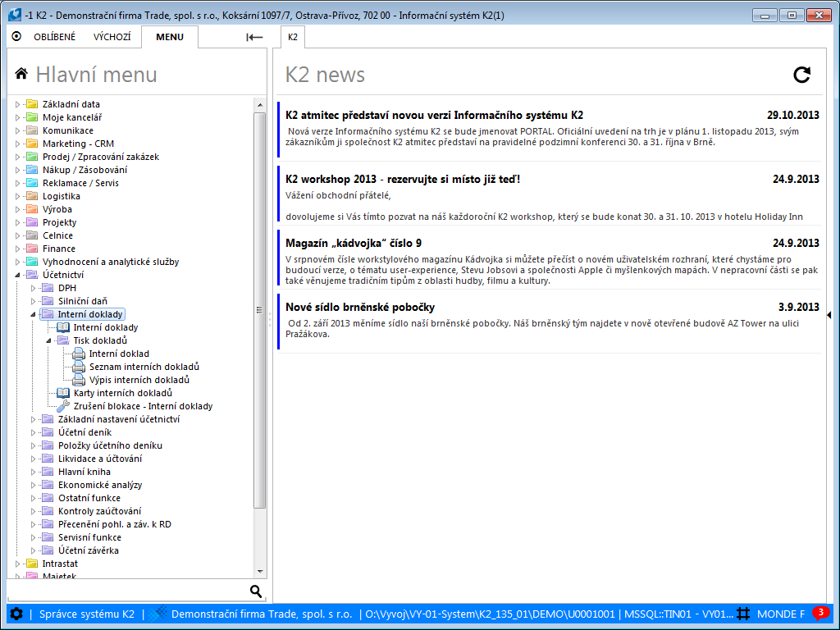840x630 pixels.
Task: Click printer icon for Výpis interních dokladů
Action: (x=79, y=380)
